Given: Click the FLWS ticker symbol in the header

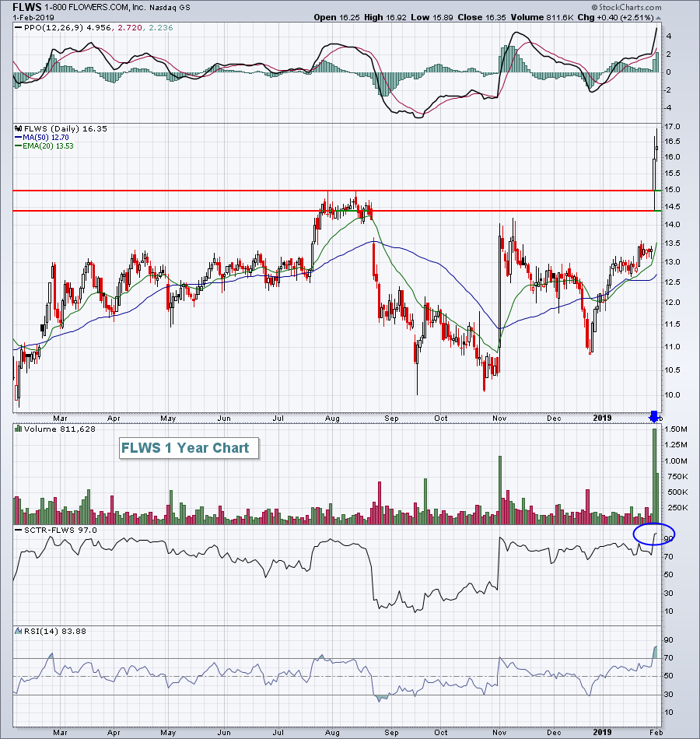Looking at the screenshot, I should 27,7.
